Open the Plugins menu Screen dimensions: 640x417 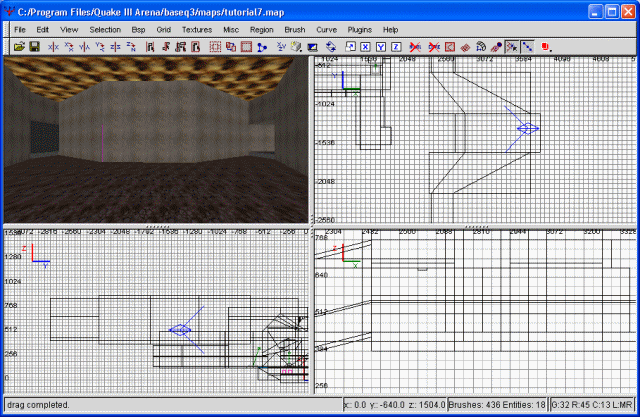[360, 30]
